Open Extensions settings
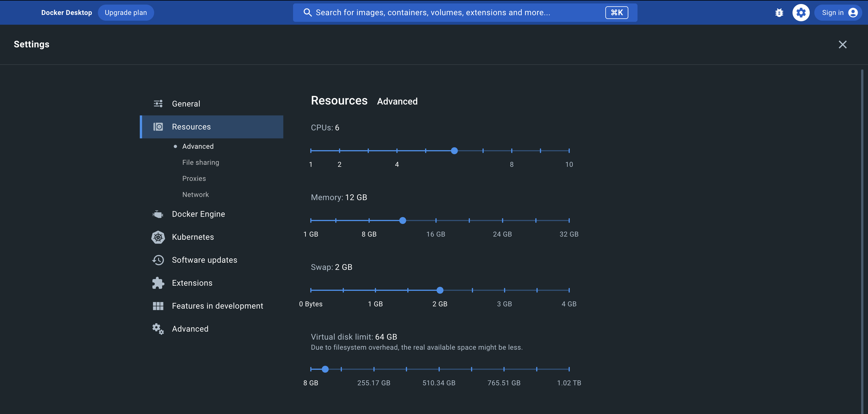Screen dimensions: 868x414 [212, 283]
